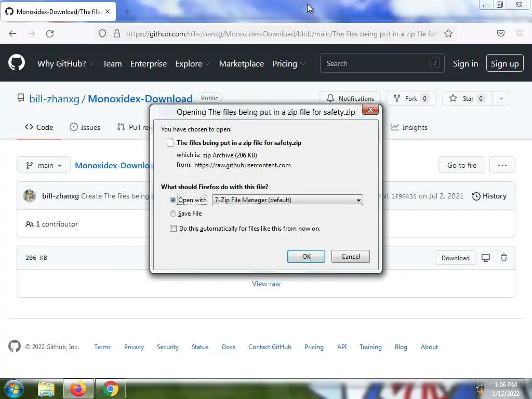Switch to the Code tab
Image resolution: width=532 pixels, height=399 pixels.
39,127
